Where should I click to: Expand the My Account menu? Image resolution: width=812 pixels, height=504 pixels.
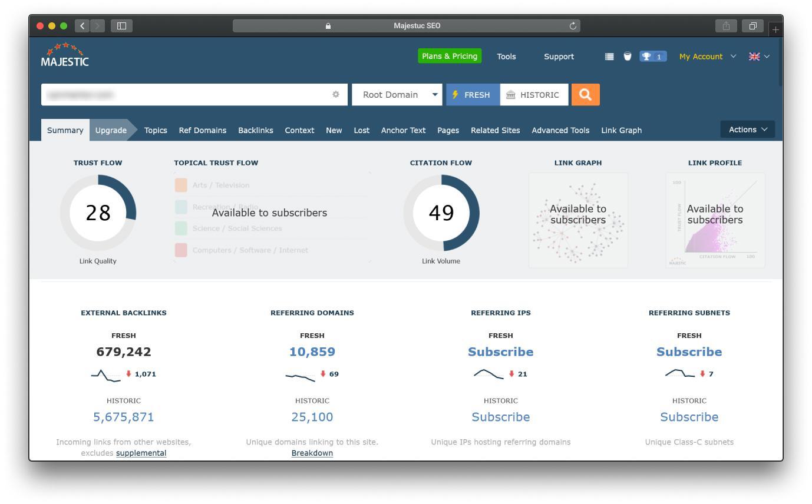[707, 57]
